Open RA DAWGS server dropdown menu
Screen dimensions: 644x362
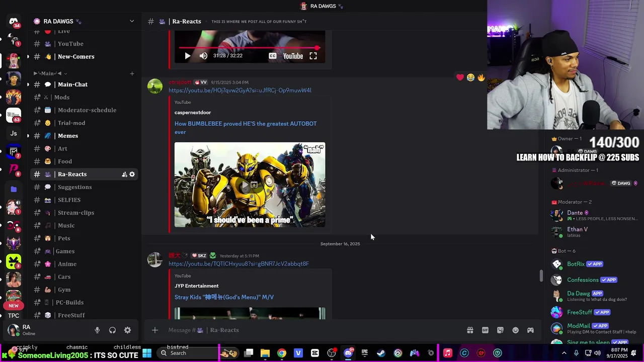132,21
